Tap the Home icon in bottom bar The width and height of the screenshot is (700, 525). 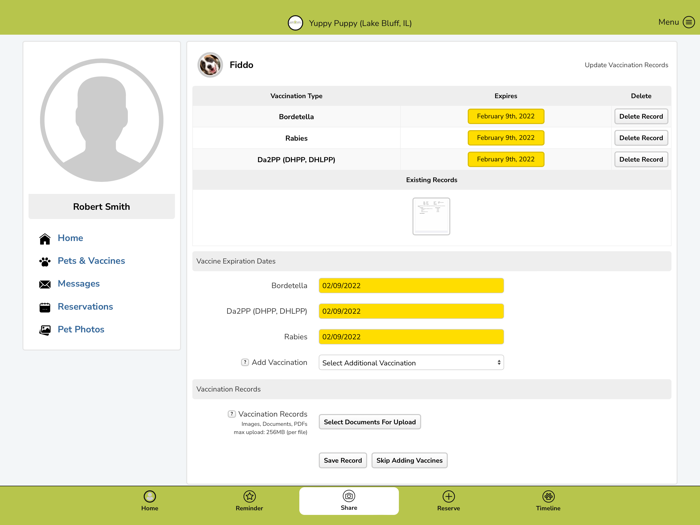[x=150, y=496]
